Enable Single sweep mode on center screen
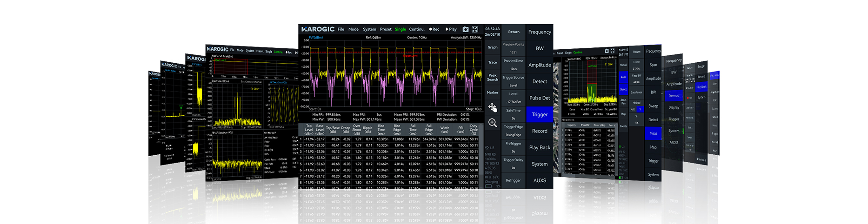 coord(400,29)
